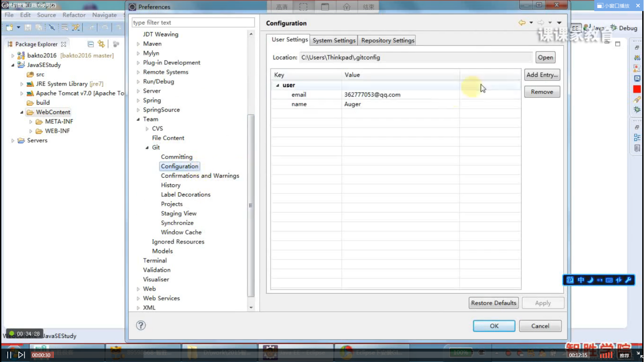Viewport: 644px width, 362px height.
Task: Open the Refactor menu
Action: tap(74, 15)
